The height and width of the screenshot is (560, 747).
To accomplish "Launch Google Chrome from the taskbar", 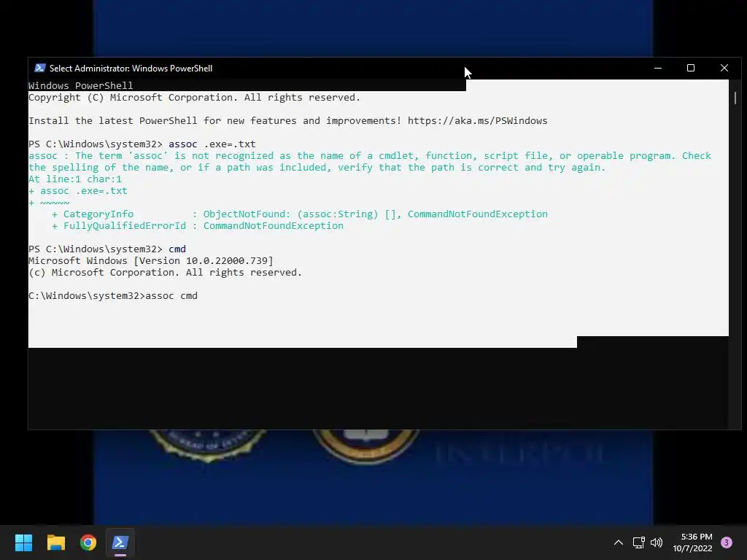I will (x=88, y=542).
